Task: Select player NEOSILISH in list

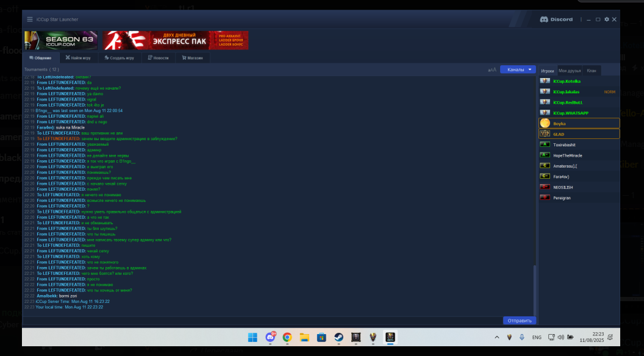Action: pos(579,187)
